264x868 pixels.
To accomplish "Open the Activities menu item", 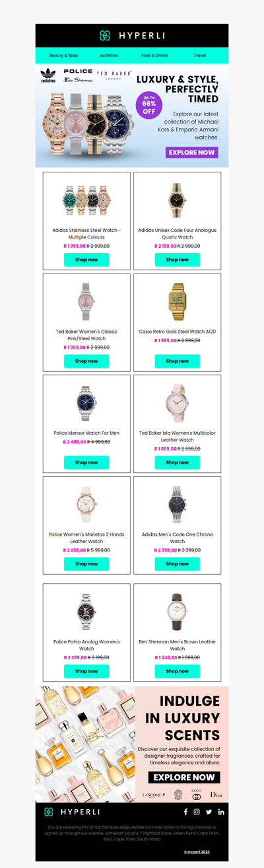I will 110,55.
